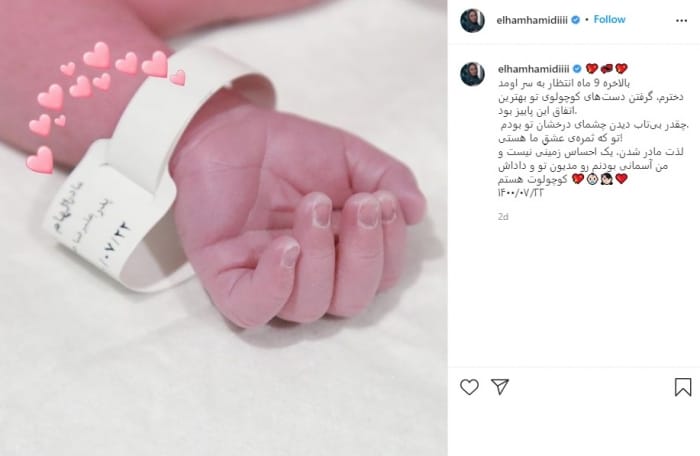Click baby face emoji in caption
The image size is (700, 456).
tap(592, 180)
